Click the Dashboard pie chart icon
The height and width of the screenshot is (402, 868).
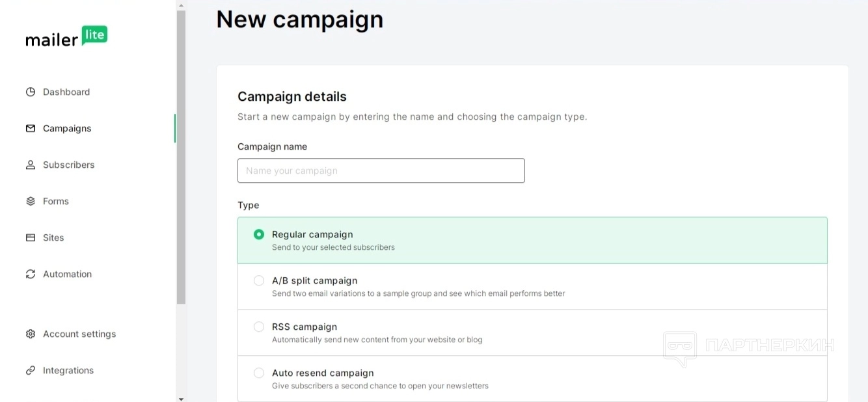tap(31, 92)
